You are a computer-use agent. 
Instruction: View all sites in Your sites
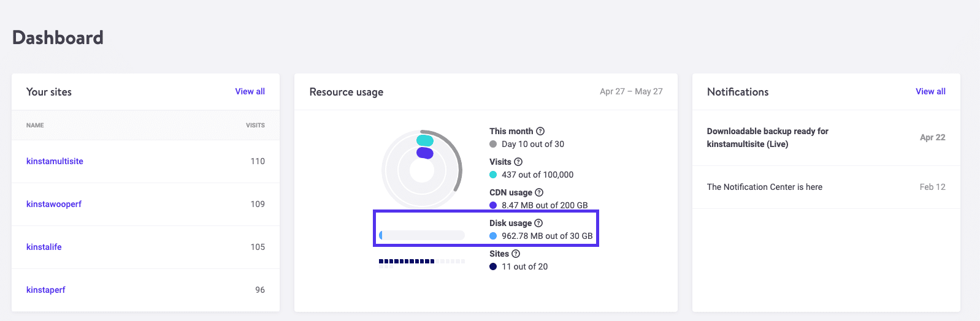pyautogui.click(x=250, y=91)
